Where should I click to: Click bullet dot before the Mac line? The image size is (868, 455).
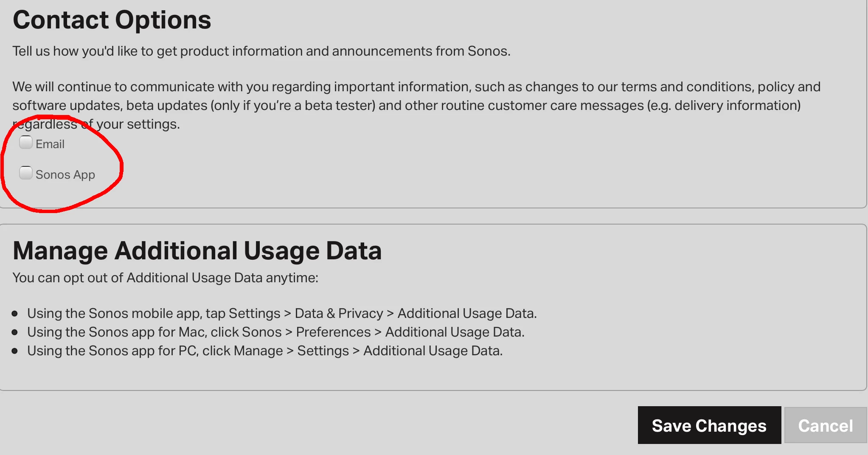[x=15, y=332]
